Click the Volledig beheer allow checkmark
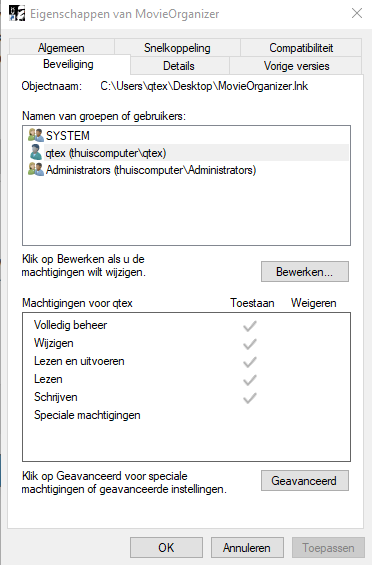This screenshot has width=372, height=565. 249,326
